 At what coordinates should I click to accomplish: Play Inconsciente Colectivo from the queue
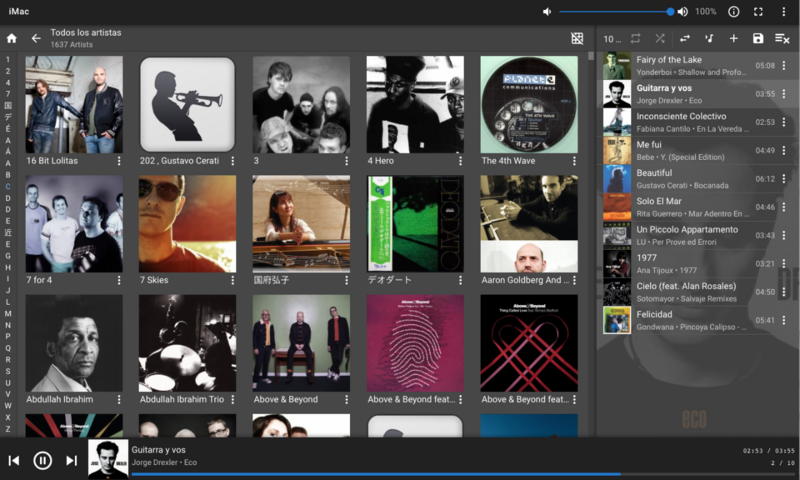pyautogui.click(x=690, y=122)
